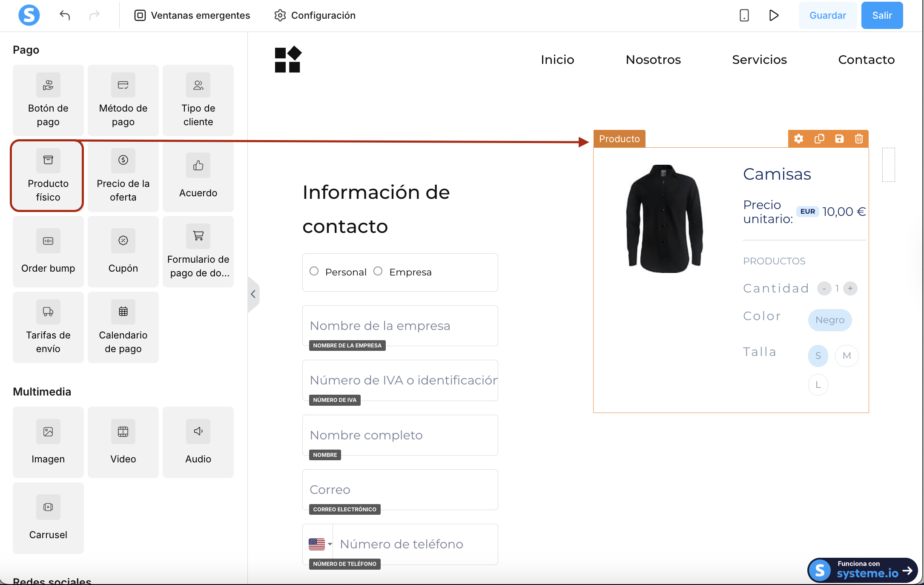This screenshot has width=924, height=585.
Task: Collapse the left sidebar panel chevron
Action: pyautogui.click(x=253, y=294)
